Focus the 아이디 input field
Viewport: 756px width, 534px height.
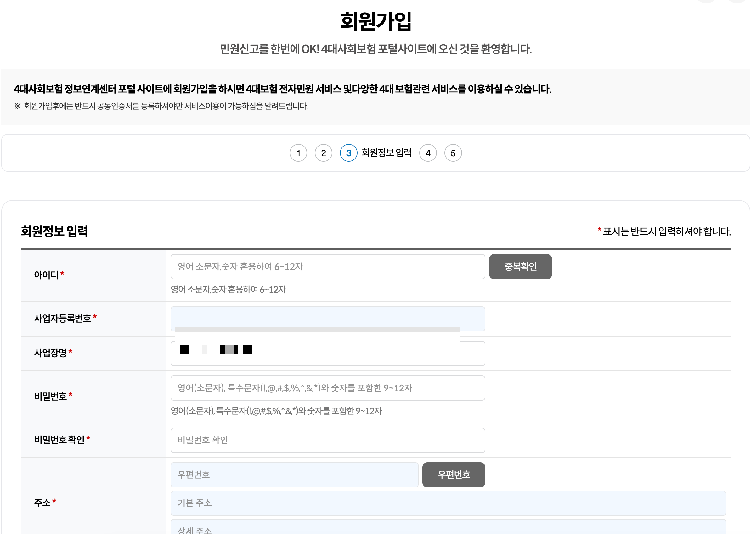click(x=327, y=266)
